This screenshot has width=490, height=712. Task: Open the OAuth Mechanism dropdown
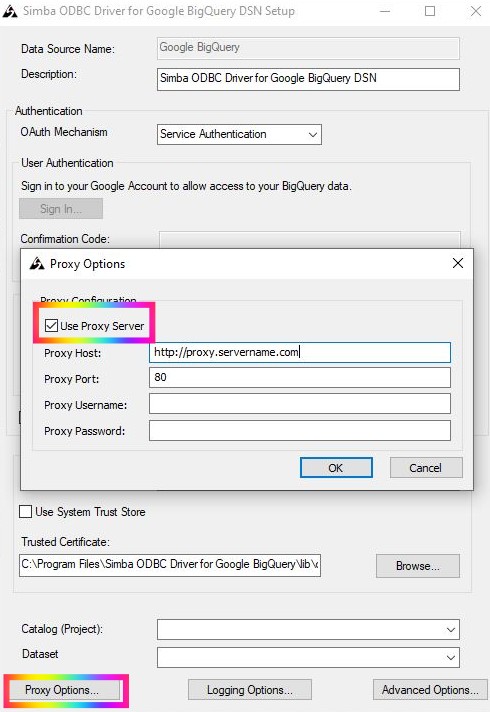click(x=239, y=134)
